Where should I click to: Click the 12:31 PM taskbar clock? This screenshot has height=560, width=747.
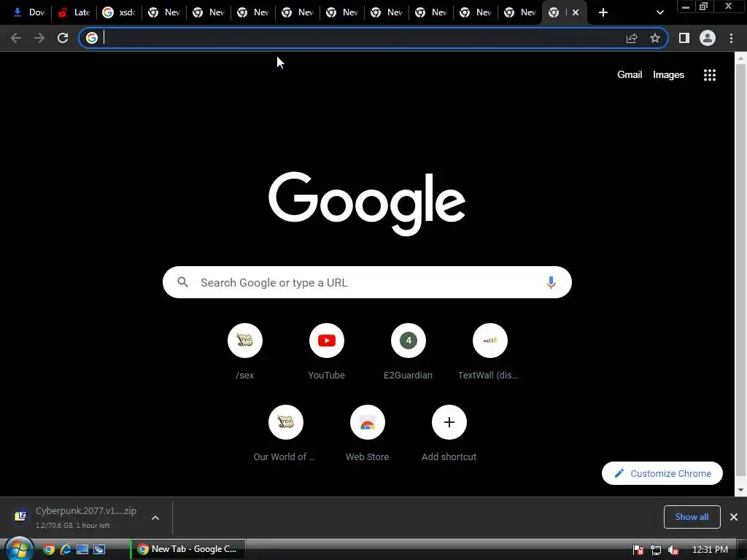[710, 550]
